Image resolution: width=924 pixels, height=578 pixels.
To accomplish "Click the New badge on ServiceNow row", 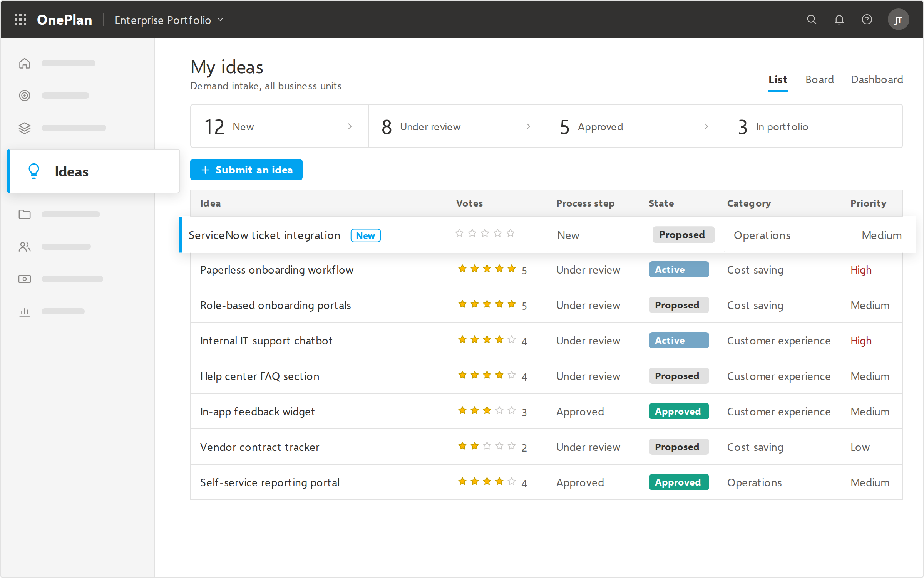I will (365, 235).
